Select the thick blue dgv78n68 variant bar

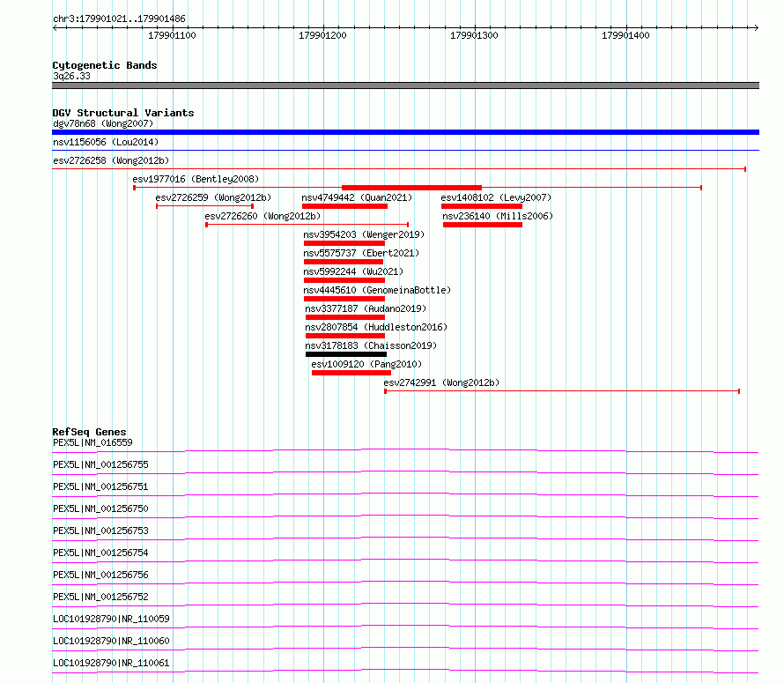tap(405, 132)
